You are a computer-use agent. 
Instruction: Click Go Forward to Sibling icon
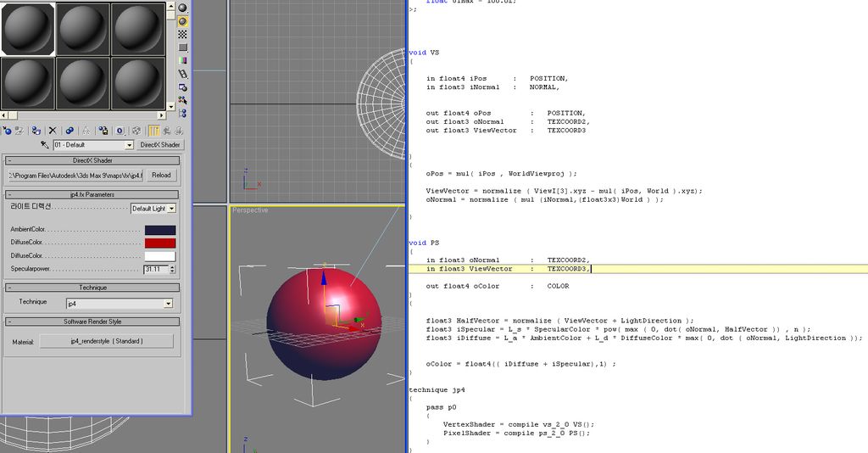(x=178, y=131)
